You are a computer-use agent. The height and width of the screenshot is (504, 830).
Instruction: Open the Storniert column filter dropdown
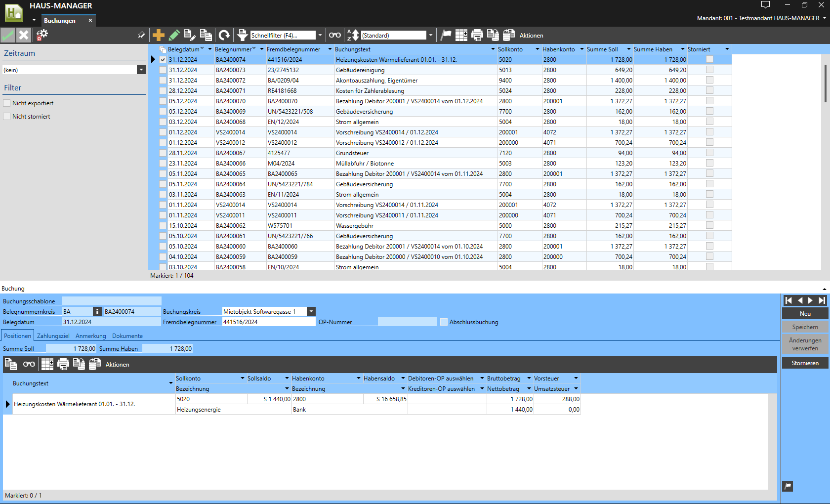(x=727, y=49)
